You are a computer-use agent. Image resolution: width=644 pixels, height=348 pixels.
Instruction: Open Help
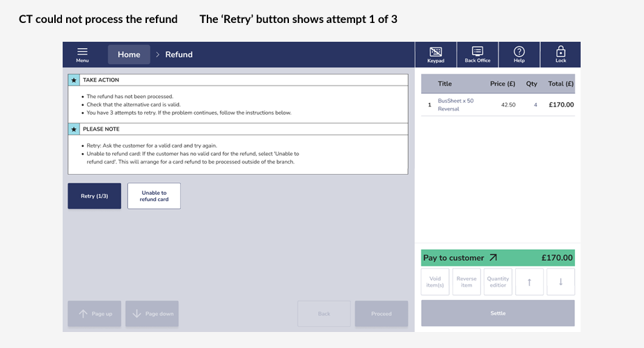coord(519,54)
